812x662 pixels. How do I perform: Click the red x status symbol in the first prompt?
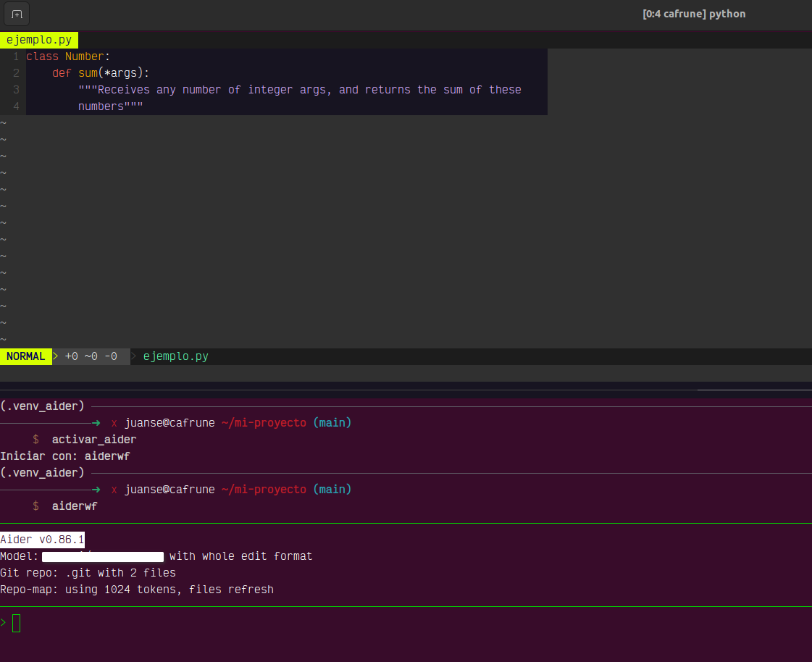(x=114, y=423)
